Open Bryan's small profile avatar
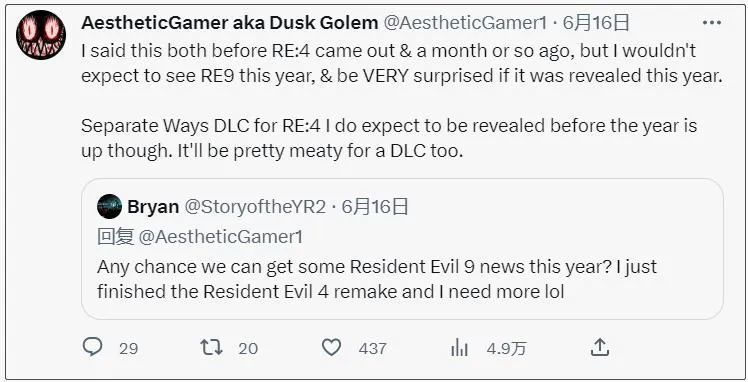Viewport: 748px width, 382px height. pyautogui.click(x=109, y=206)
